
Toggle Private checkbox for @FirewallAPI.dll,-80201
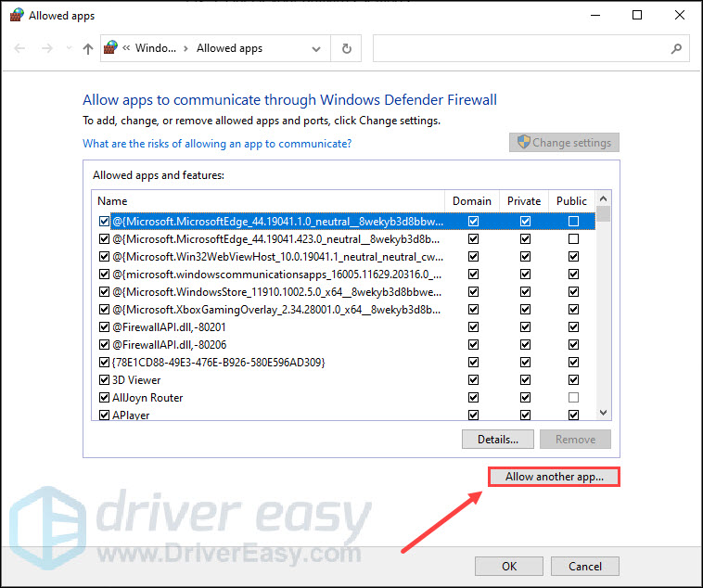click(526, 327)
